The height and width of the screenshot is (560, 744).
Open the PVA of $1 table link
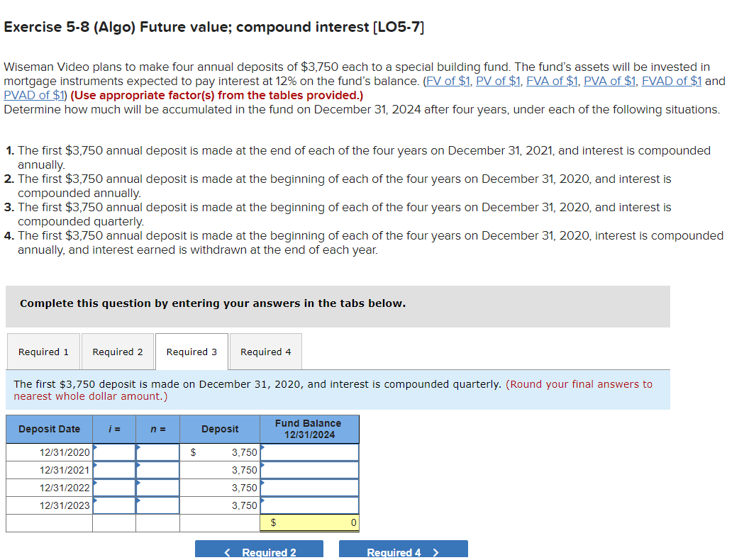click(609, 81)
